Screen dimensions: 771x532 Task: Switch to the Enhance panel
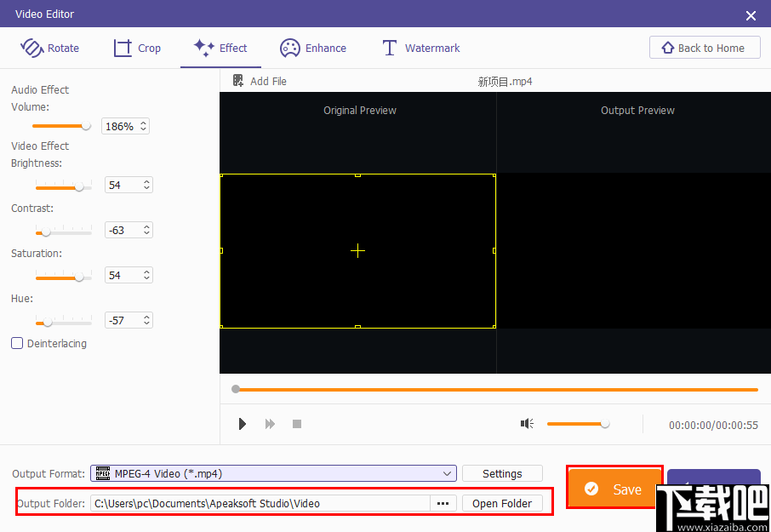313,48
